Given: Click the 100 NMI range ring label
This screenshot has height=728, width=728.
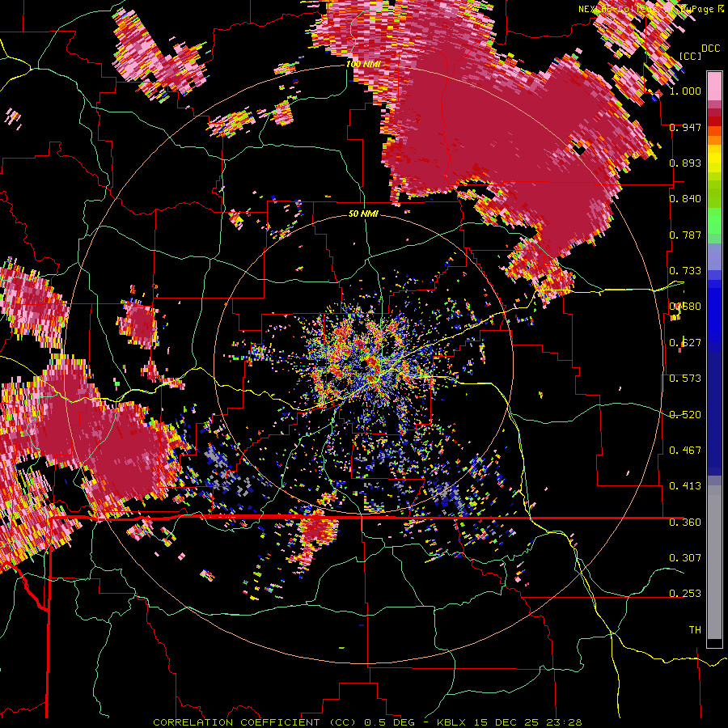Looking at the screenshot, I should (x=363, y=64).
